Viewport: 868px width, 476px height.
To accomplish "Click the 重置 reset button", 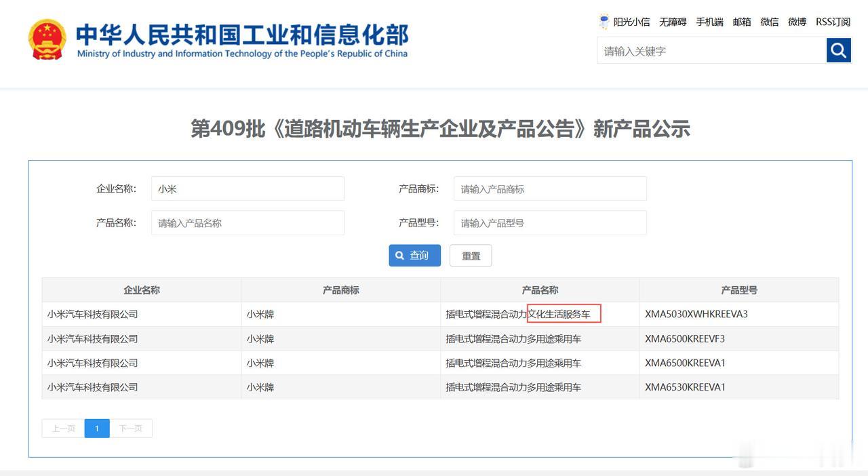I will (471, 256).
